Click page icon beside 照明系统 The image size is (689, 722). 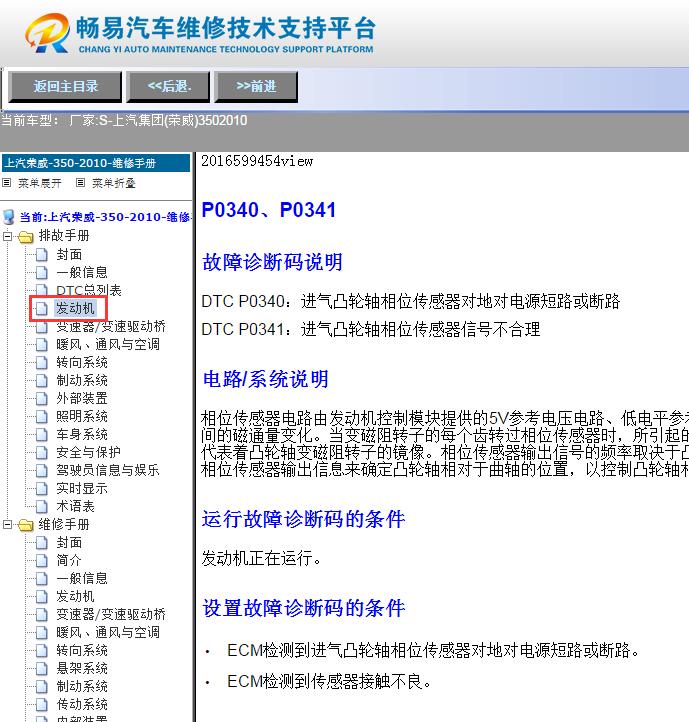[42, 416]
